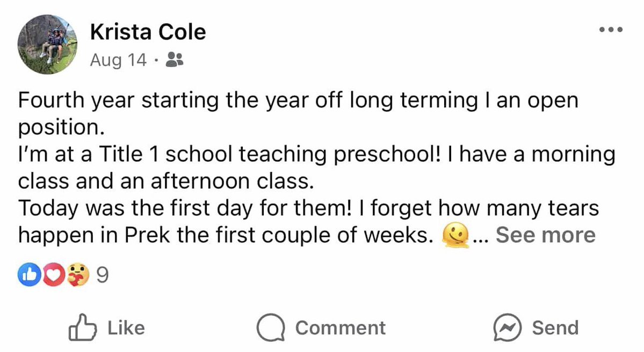View the 9 reactions count
644x352 pixels.
102,276
